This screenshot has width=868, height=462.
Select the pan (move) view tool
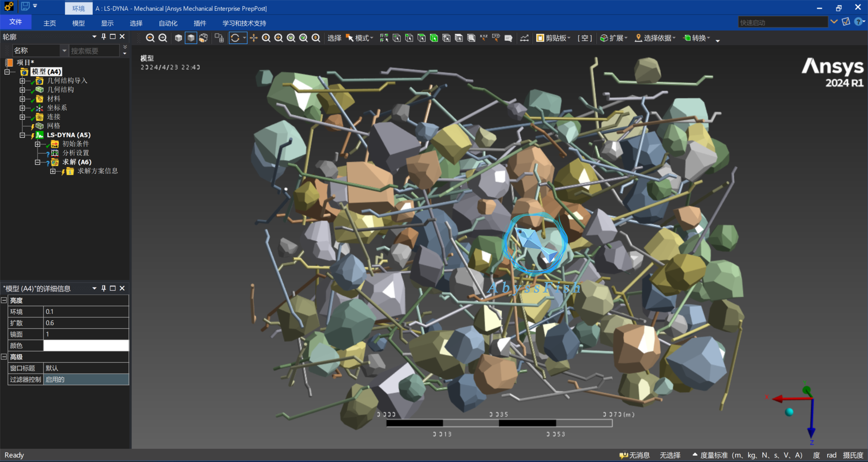point(253,38)
